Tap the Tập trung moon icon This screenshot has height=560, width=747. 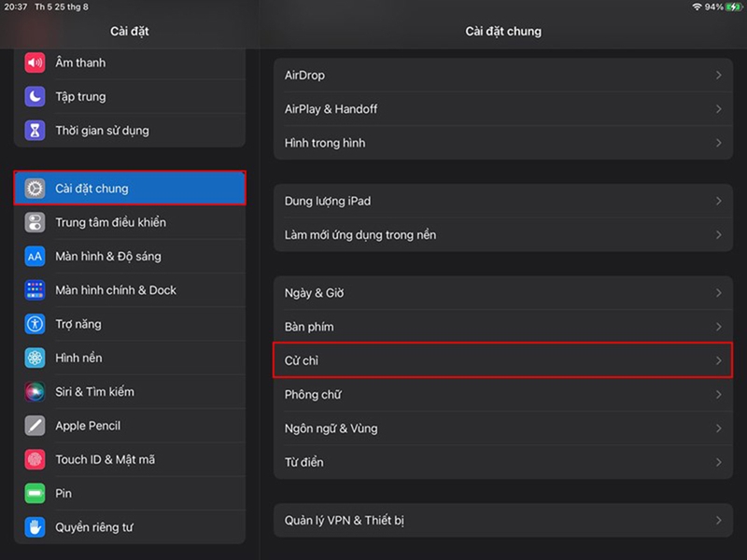click(35, 96)
